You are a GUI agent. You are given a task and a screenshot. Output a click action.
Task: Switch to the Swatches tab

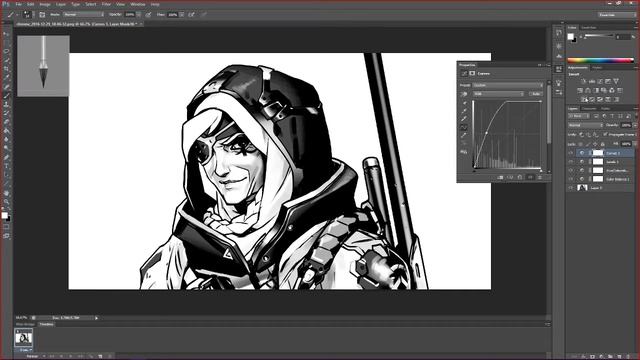tap(589, 28)
